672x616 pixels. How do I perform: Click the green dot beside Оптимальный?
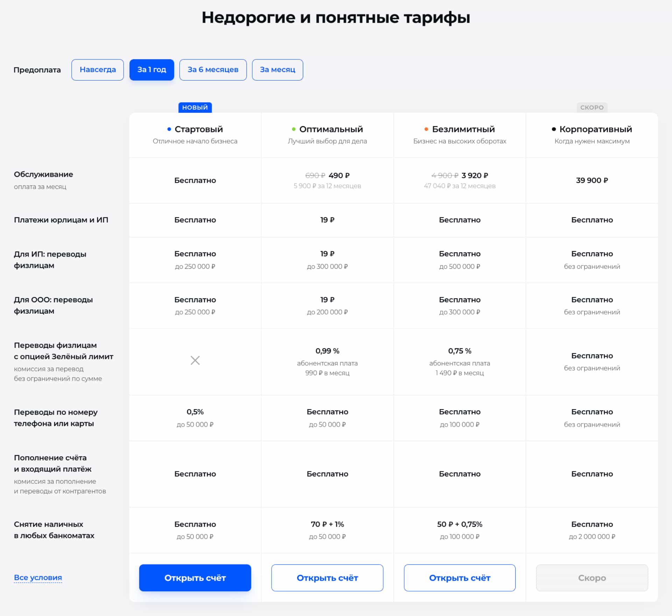coord(294,129)
